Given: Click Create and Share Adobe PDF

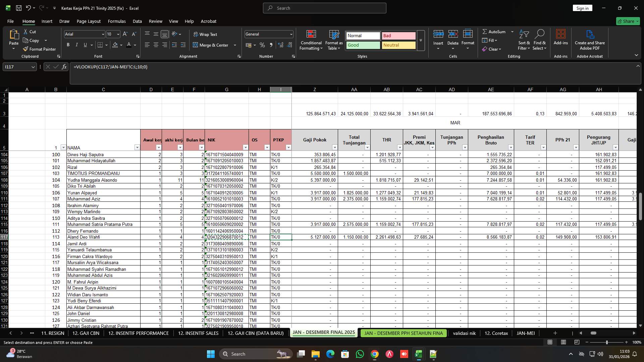Looking at the screenshot, I should (590, 40).
